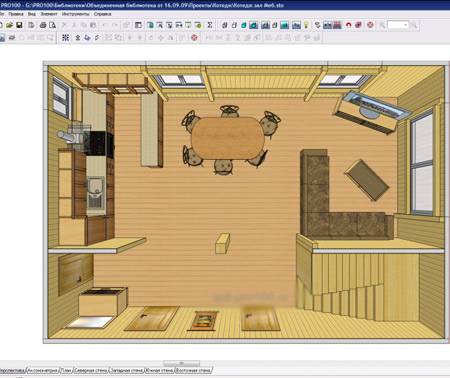Open the sigma report and totals icon
The height and width of the screenshot is (378, 450).
[x=210, y=25]
